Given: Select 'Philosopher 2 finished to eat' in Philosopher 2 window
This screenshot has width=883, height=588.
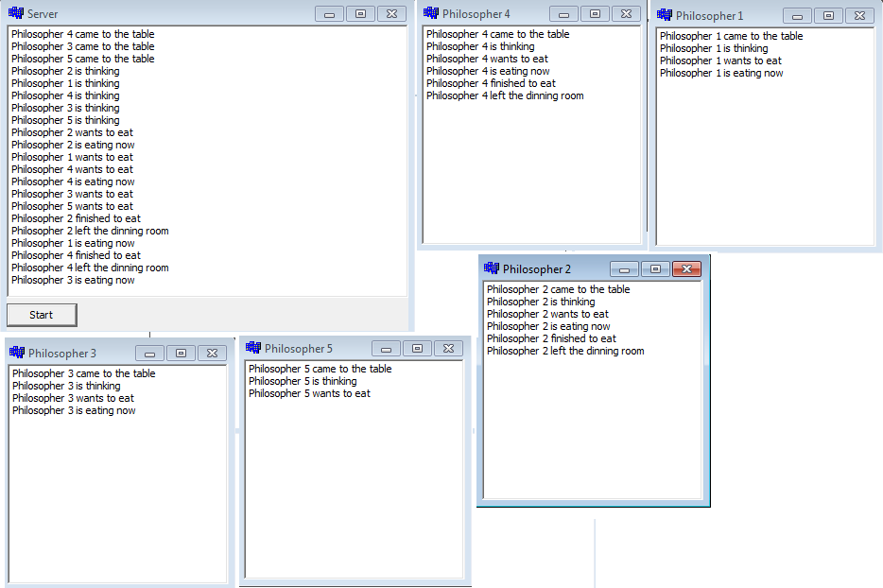Looking at the screenshot, I should pos(551,338).
